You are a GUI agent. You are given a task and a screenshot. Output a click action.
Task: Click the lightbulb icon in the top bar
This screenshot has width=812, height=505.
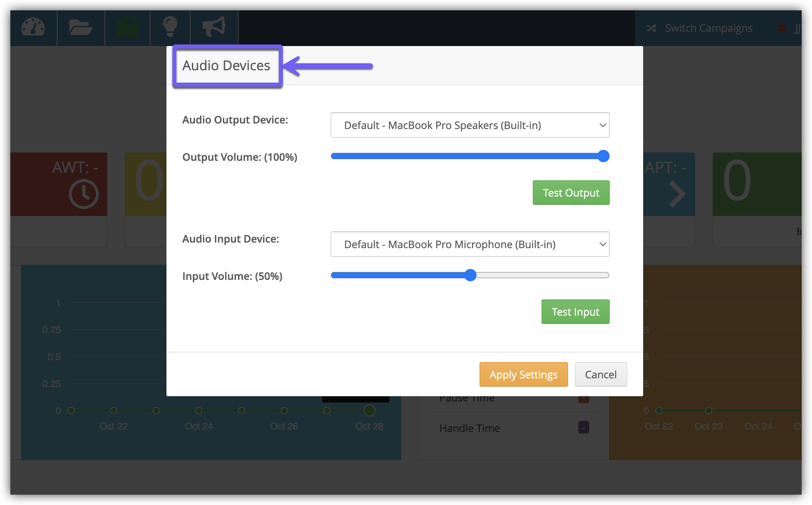170,28
